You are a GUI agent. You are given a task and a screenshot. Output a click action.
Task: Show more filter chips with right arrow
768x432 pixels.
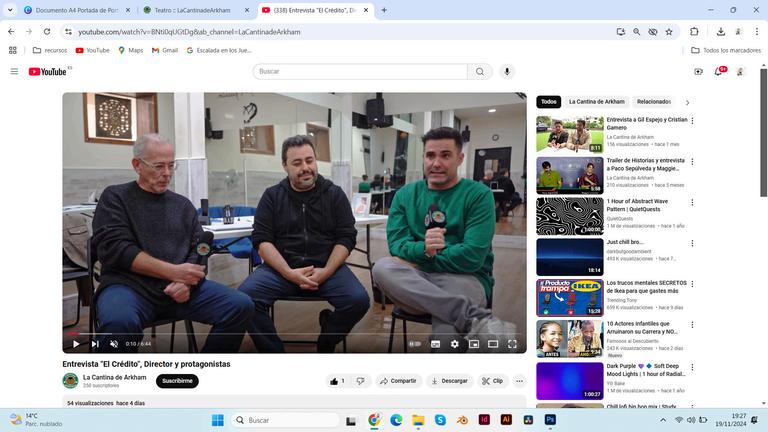pos(687,102)
